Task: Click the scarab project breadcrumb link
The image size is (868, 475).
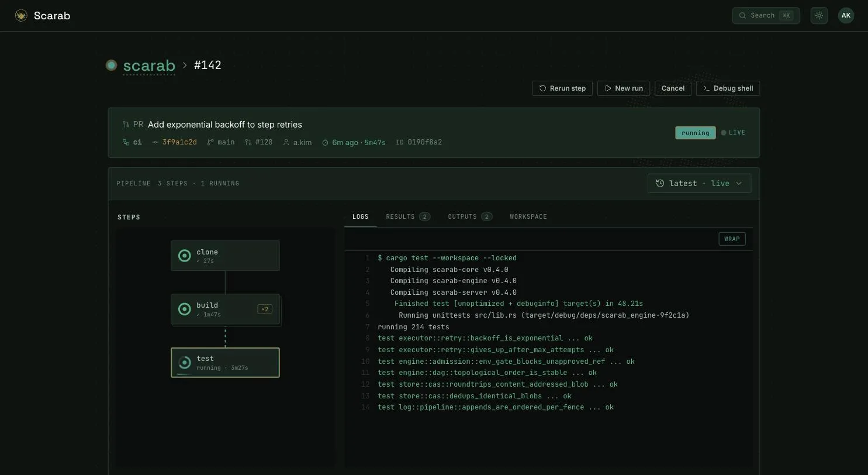Action: pos(149,66)
